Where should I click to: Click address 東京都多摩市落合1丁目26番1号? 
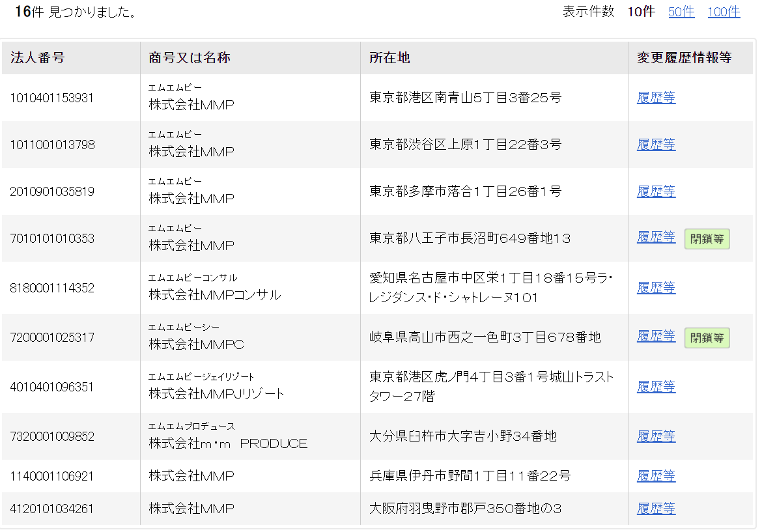[465, 191]
